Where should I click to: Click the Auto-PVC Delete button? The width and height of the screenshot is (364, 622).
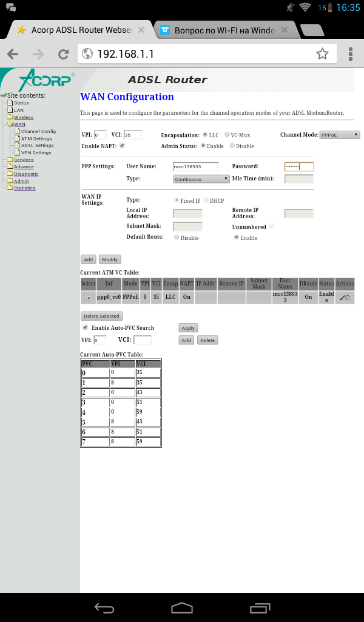207,340
